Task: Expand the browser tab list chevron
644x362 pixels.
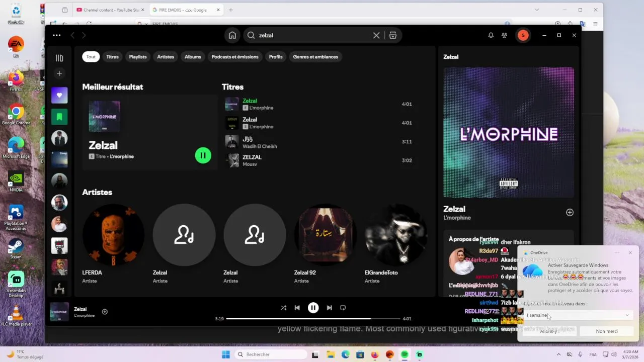Action: click(x=537, y=10)
